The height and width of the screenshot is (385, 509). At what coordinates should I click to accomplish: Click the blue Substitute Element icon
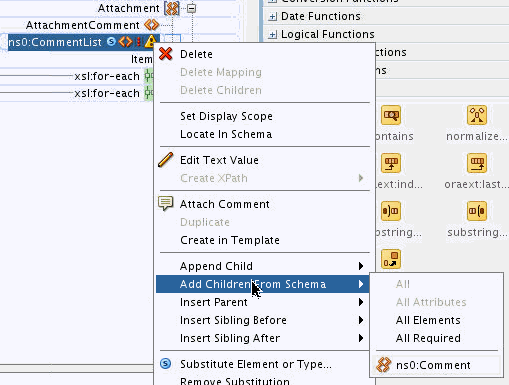[x=166, y=363]
